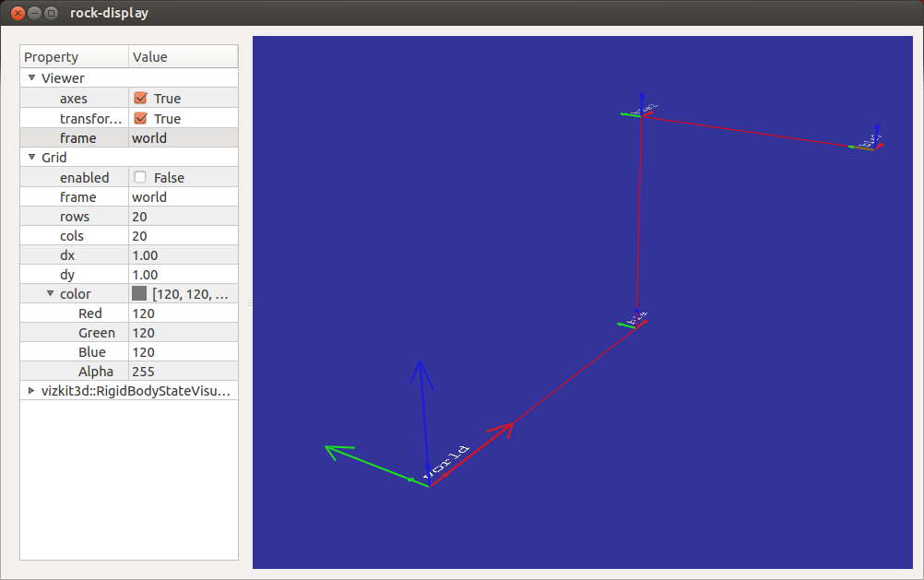
Task: Enable the Grid enabled checkbox
Action: coord(140,177)
